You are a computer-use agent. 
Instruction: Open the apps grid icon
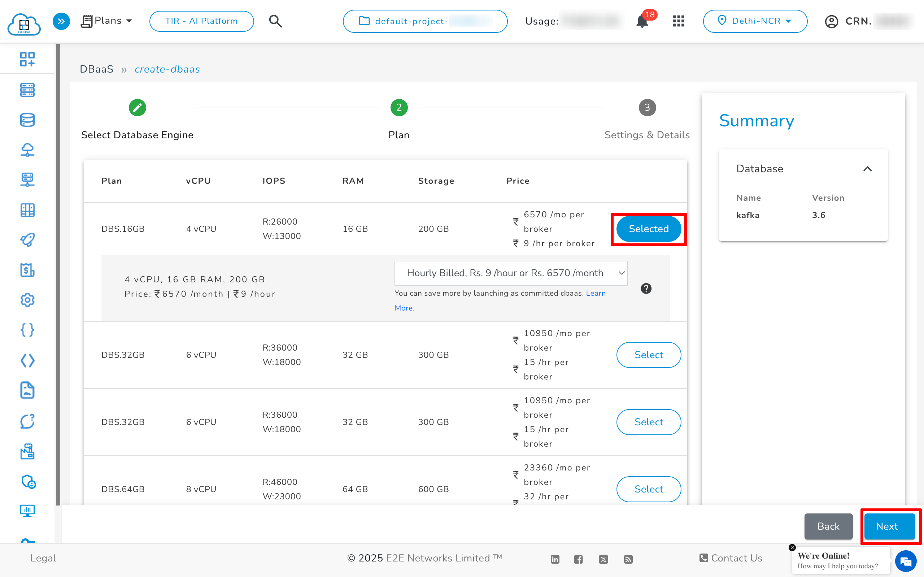coord(679,21)
